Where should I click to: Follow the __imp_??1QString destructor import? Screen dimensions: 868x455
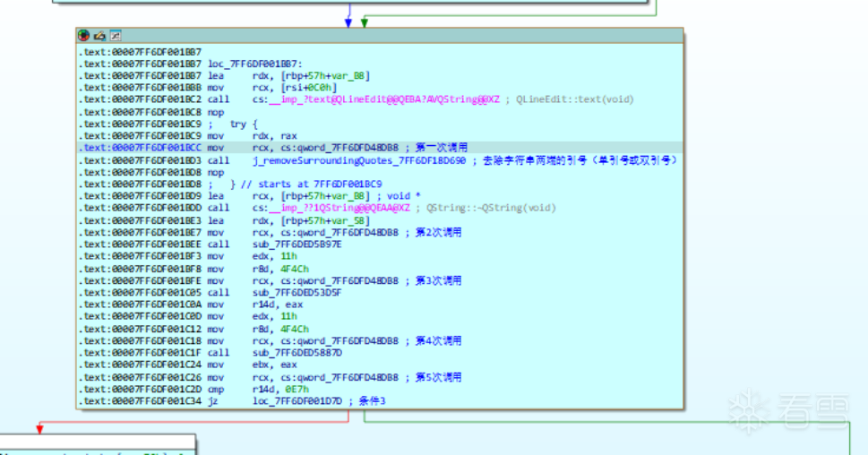pyautogui.click(x=339, y=208)
